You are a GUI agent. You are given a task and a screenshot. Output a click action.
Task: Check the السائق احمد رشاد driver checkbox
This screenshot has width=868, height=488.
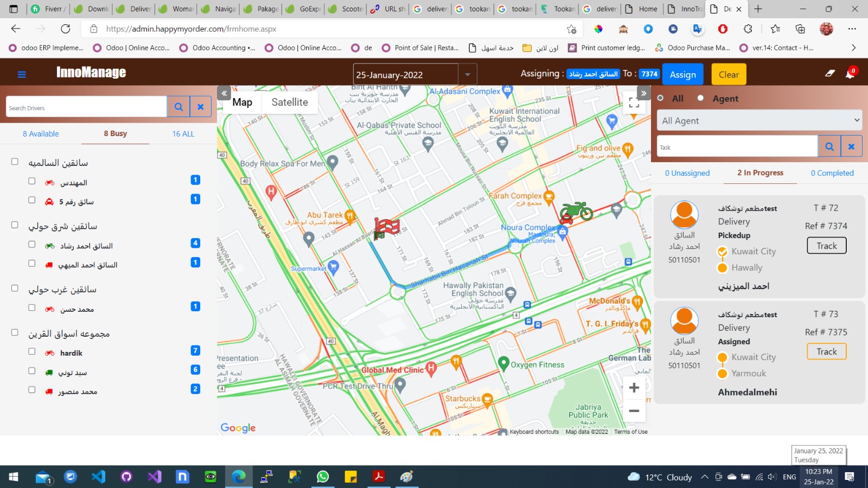coord(32,245)
